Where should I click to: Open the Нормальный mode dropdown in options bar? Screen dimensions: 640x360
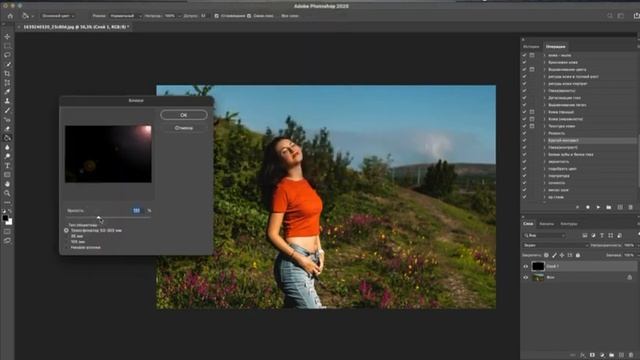coord(125,16)
